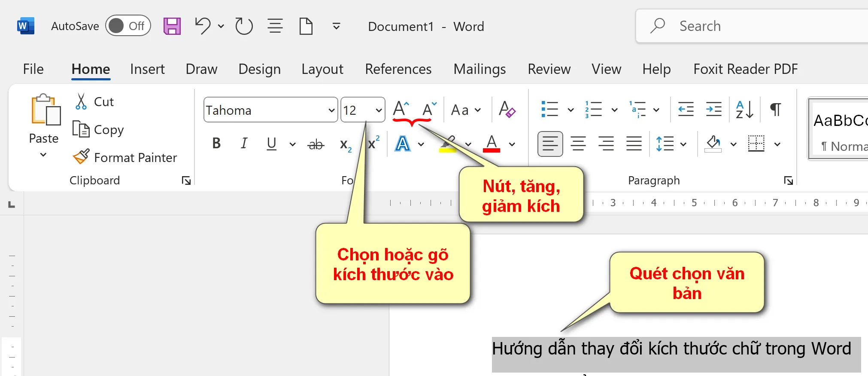Toggle Superscript formatting
Image resolution: width=868 pixels, height=376 pixels.
[374, 143]
